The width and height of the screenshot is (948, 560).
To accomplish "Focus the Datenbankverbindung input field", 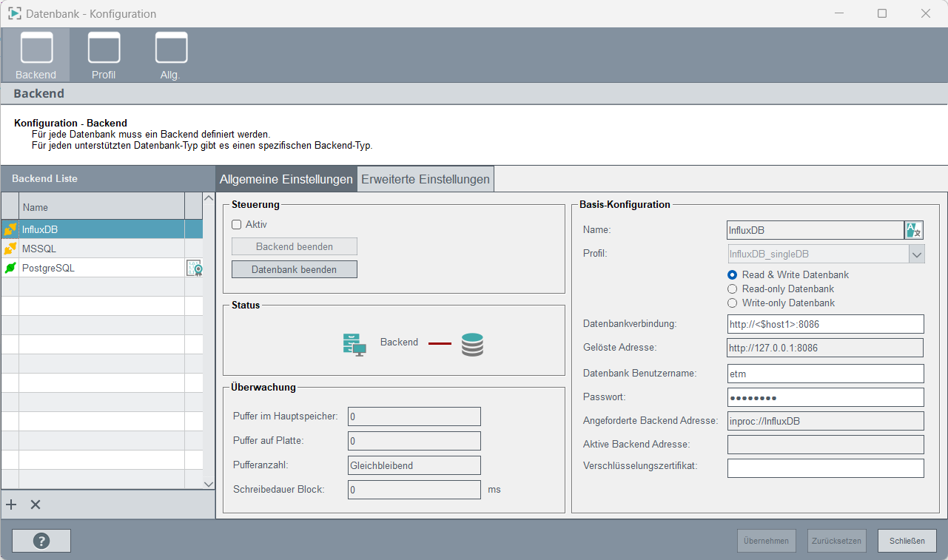I will [826, 324].
